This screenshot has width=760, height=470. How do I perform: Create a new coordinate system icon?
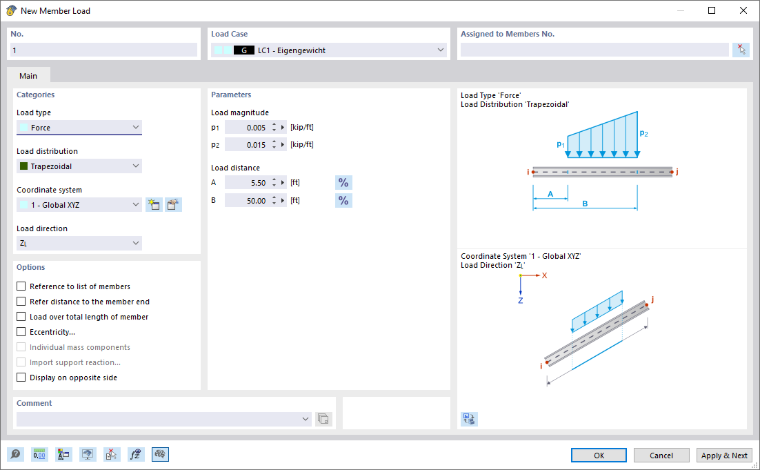tap(154, 204)
